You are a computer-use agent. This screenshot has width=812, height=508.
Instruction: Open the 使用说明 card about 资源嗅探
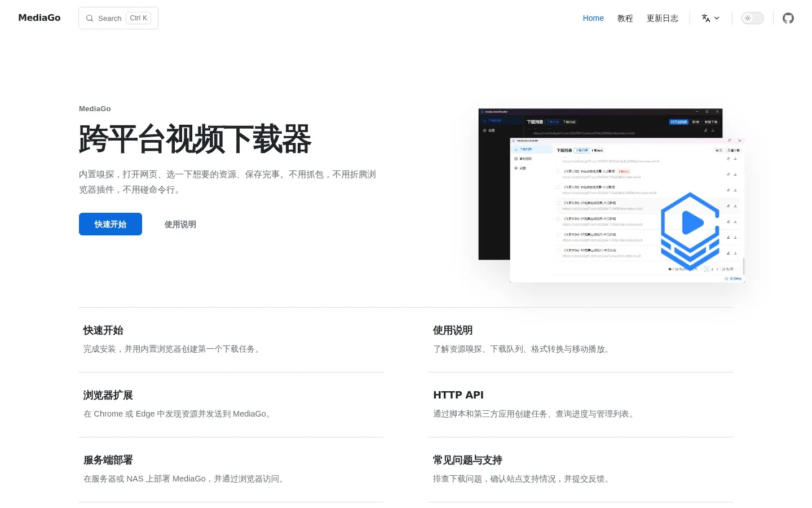581,340
